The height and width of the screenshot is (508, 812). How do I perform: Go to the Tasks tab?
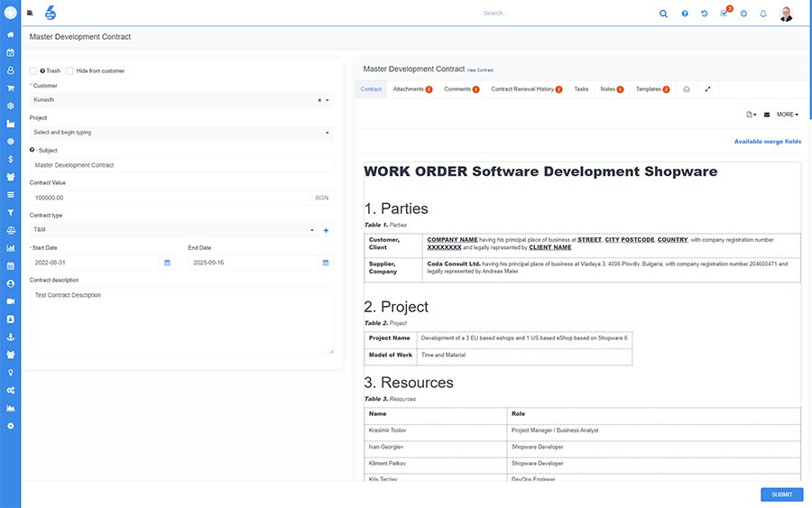[581, 89]
